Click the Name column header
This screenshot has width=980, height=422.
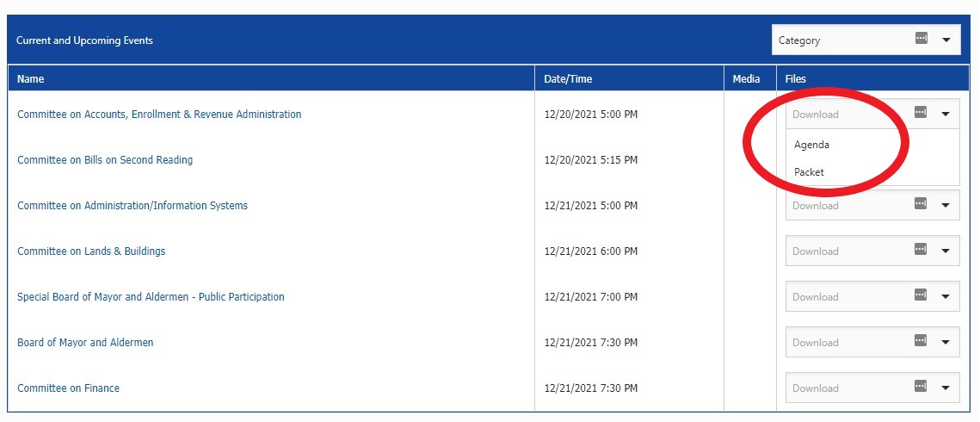click(x=31, y=79)
